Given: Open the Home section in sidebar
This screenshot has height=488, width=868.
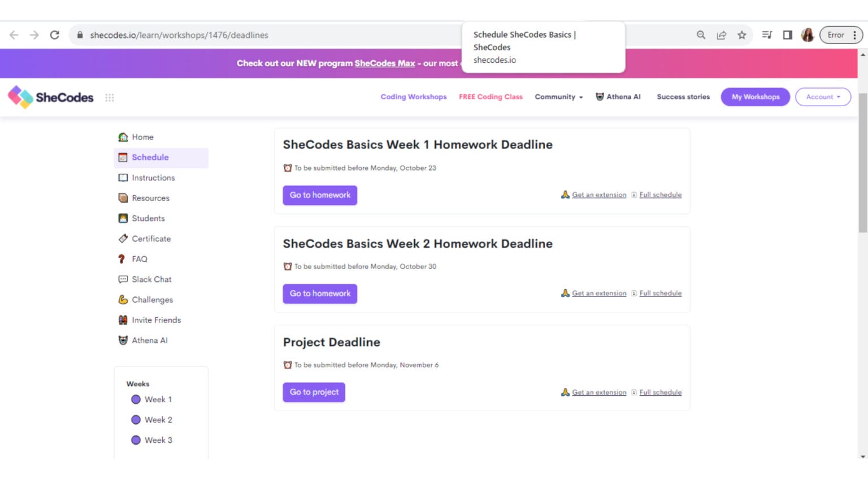Looking at the screenshot, I should pos(142,137).
